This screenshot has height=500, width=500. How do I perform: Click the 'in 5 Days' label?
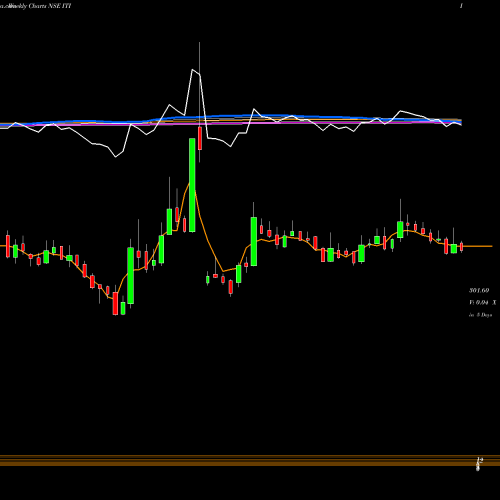pos(480,315)
